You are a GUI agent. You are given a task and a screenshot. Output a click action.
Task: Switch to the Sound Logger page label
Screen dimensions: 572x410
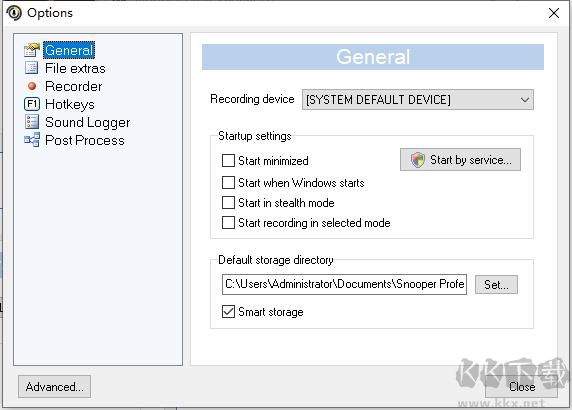click(x=88, y=122)
